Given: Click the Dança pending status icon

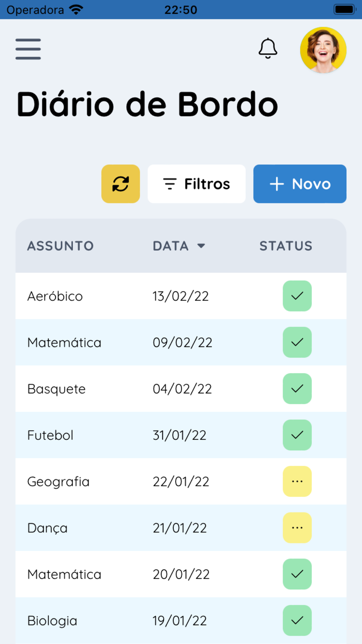Looking at the screenshot, I should [297, 528].
